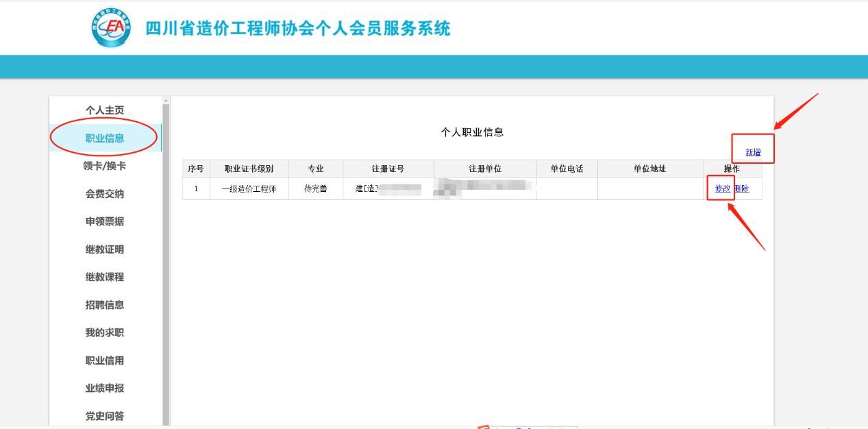Open 会费交纳 section

105,194
